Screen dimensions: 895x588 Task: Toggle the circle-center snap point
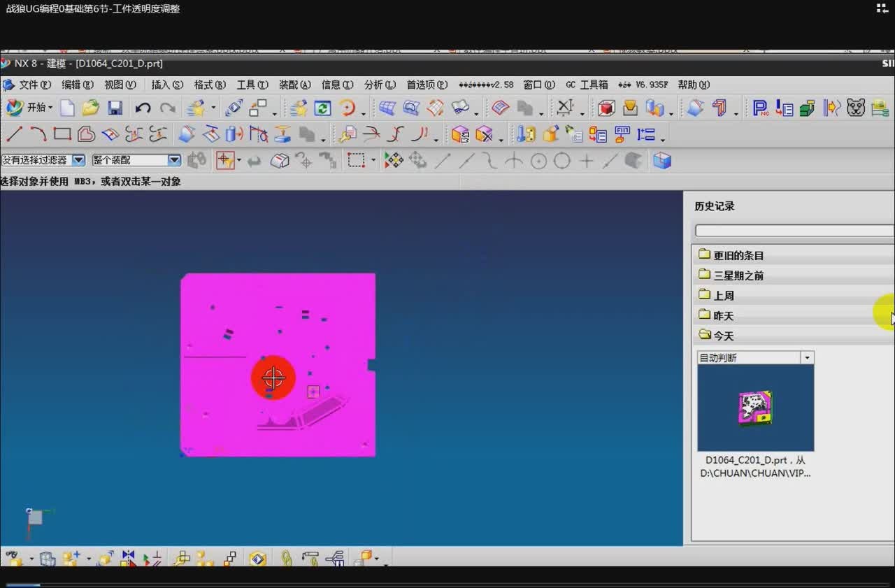538,161
